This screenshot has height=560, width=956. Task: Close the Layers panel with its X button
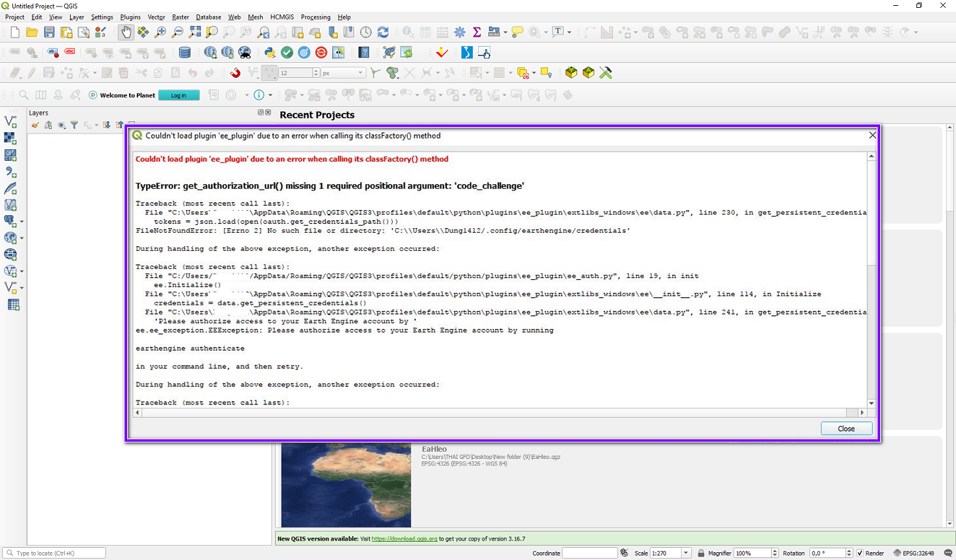(269, 113)
